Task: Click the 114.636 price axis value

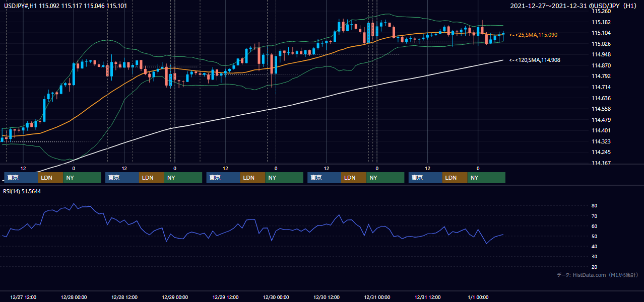Action: (600, 98)
